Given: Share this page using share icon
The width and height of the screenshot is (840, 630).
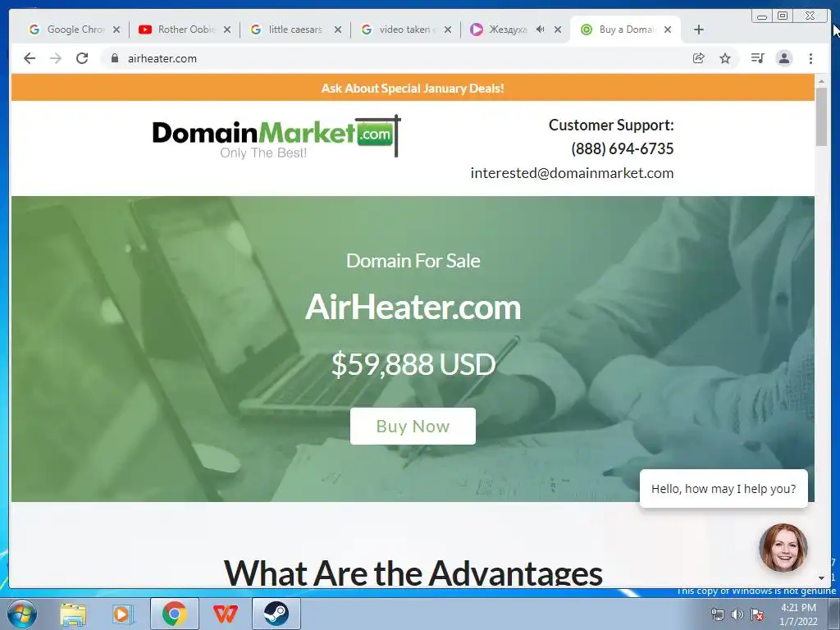Looking at the screenshot, I should [x=699, y=58].
